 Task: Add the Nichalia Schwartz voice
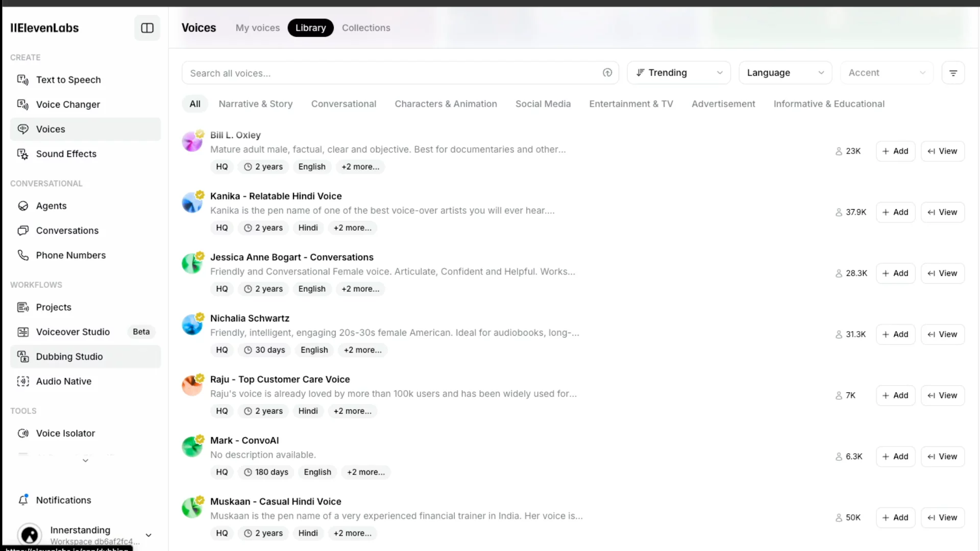coord(895,335)
